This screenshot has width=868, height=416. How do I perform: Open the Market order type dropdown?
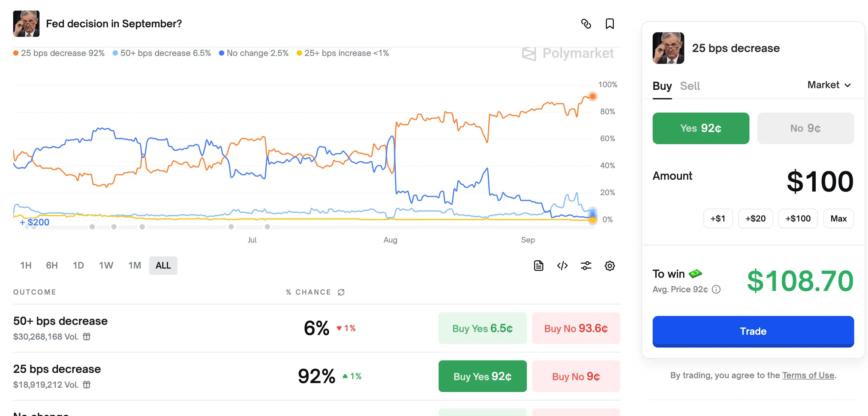click(x=829, y=85)
